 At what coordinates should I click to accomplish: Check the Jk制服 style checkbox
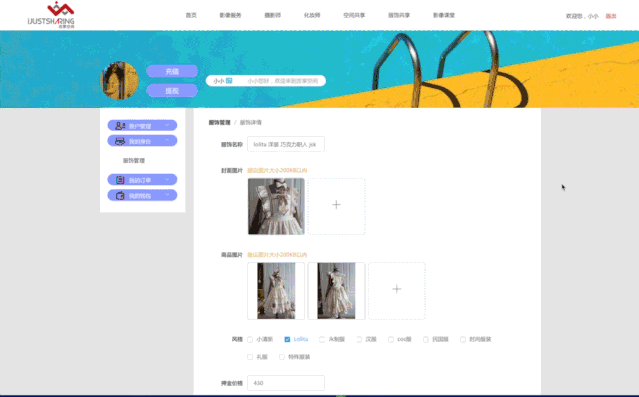click(x=322, y=339)
